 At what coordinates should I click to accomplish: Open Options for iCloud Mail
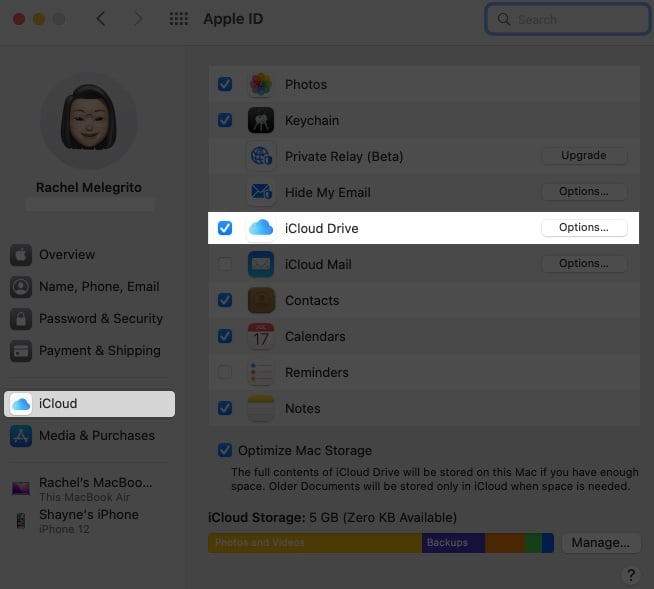[x=584, y=264]
